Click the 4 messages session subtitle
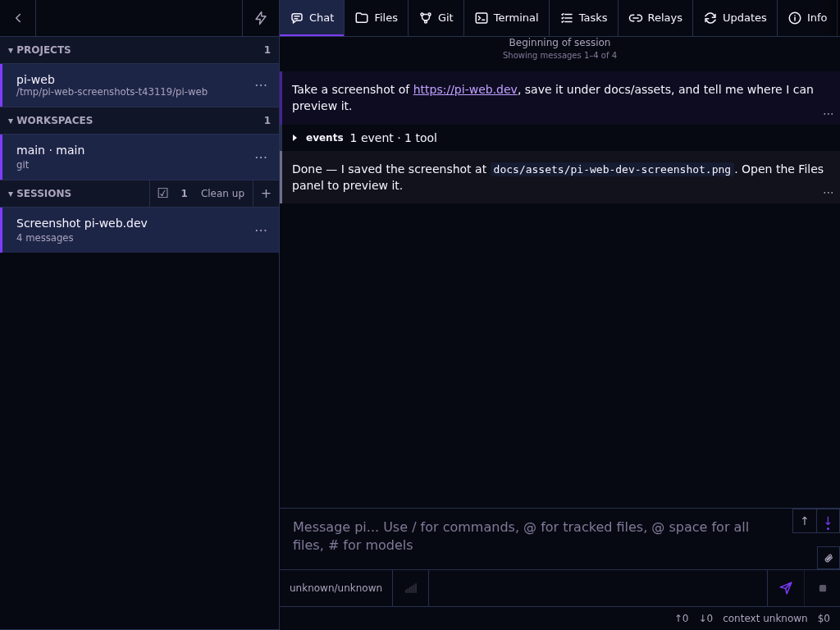 (x=45, y=238)
